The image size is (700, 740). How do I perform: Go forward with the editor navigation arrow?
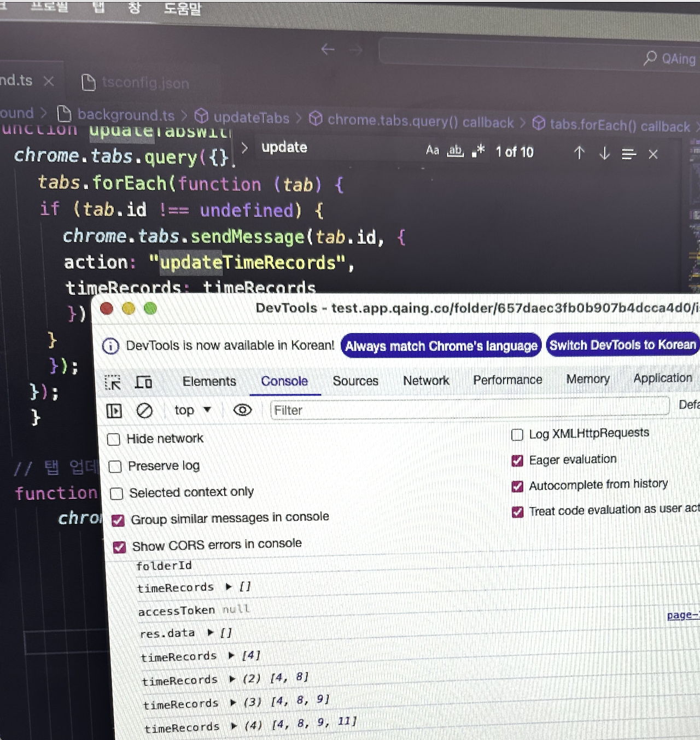pyautogui.click(x=356, y=50)
